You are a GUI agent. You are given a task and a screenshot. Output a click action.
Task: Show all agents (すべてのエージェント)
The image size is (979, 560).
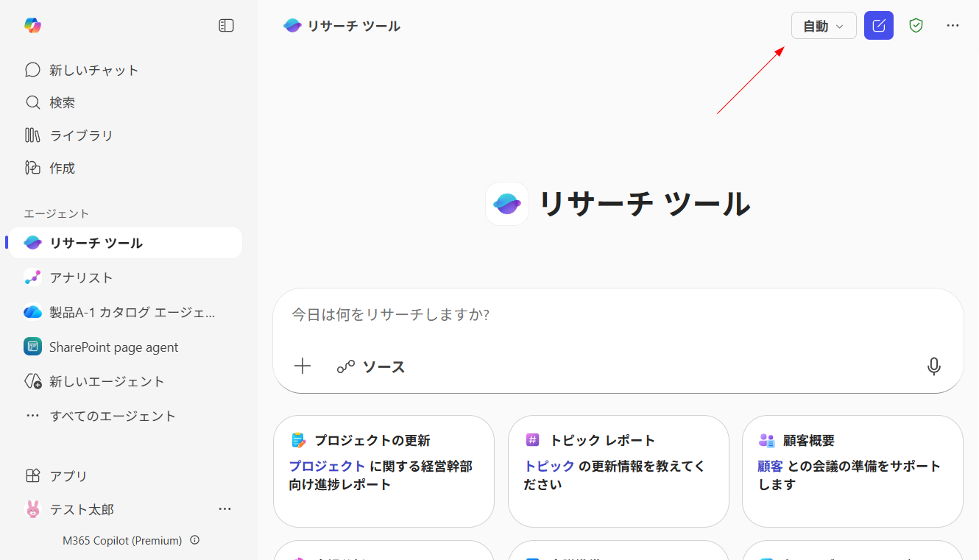(113, 416)
